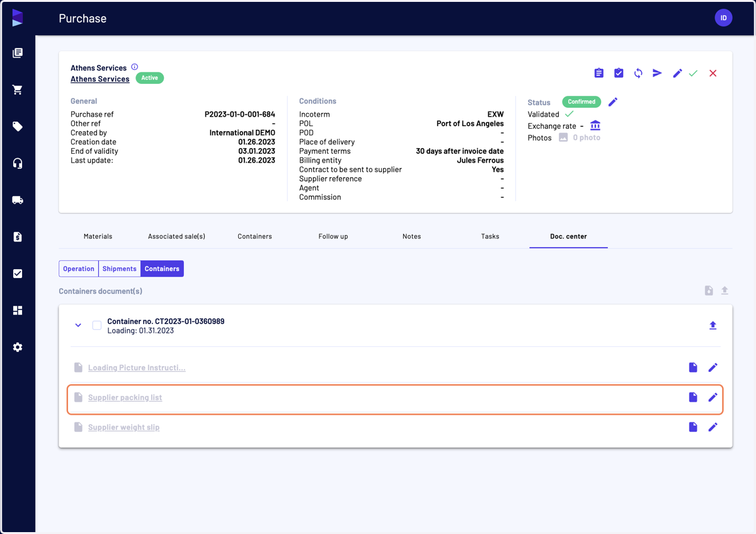Screen dimensions: 756x534
Task: Open the invoice dollar sidebar icon
Action: 18,237
